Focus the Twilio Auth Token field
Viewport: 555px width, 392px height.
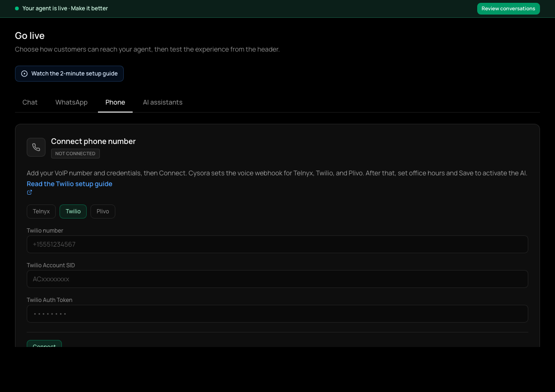277,314
